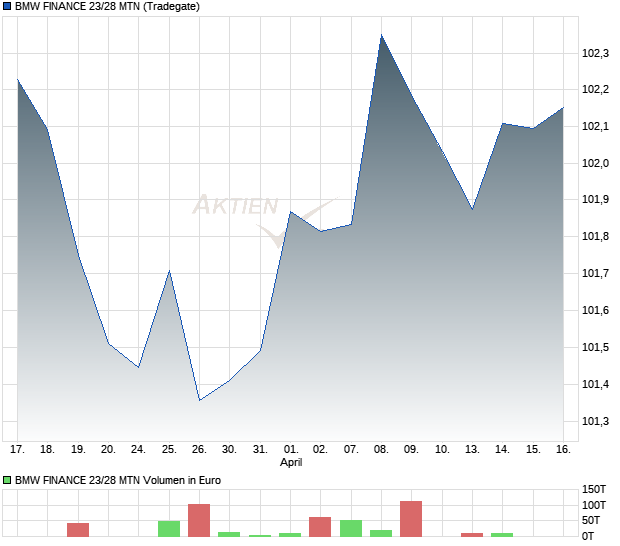Screen dimensions: 620x546
Task: Click the green volume bar for the 25th
Action: coord(169,529)
